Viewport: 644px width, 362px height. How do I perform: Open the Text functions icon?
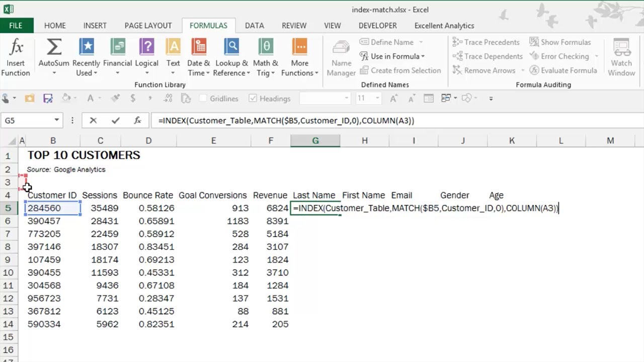coord(173,47)
